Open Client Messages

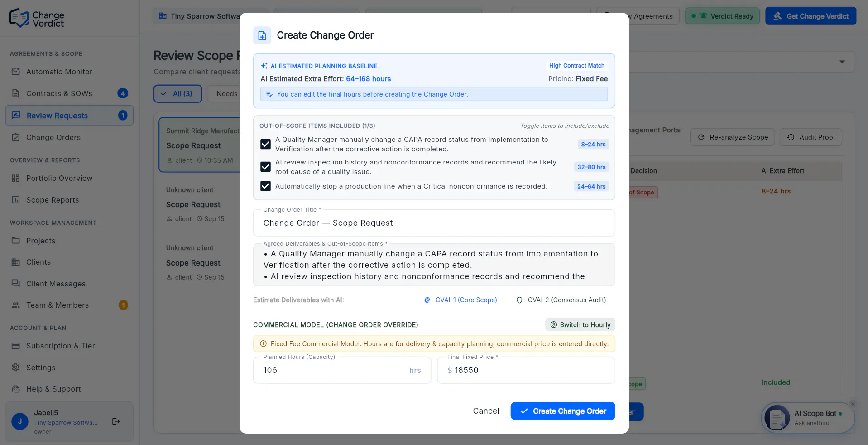pos(69,284)
